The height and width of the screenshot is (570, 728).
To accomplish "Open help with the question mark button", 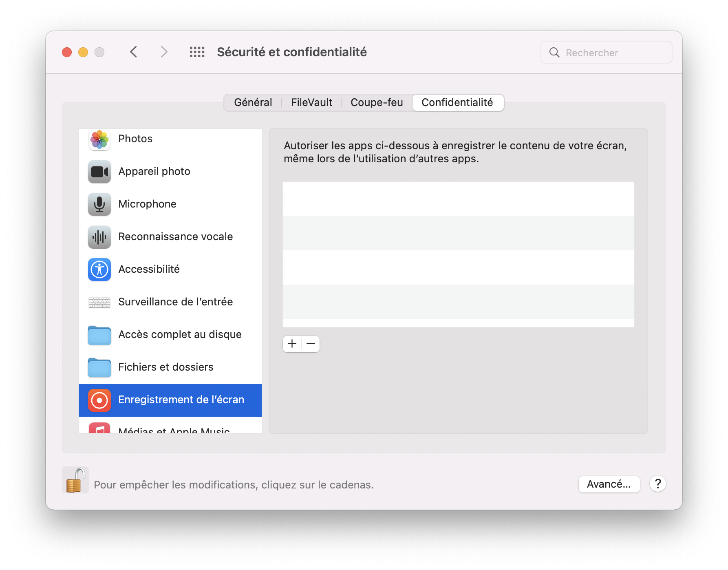I will 657,484.
